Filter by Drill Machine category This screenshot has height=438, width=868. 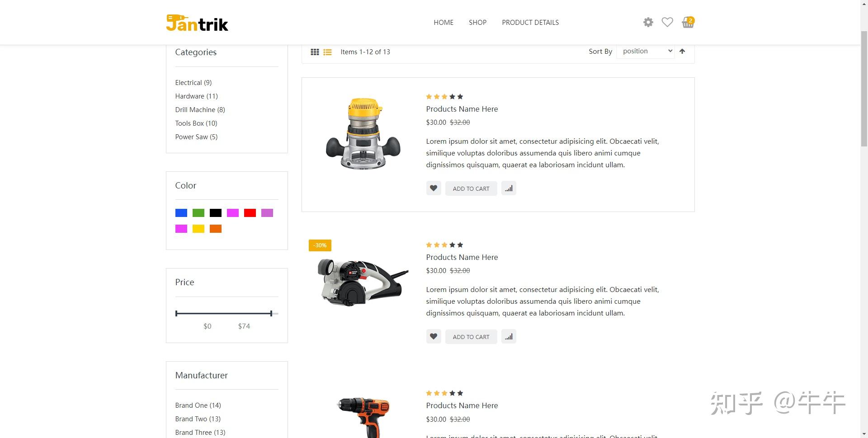[200, 110]
